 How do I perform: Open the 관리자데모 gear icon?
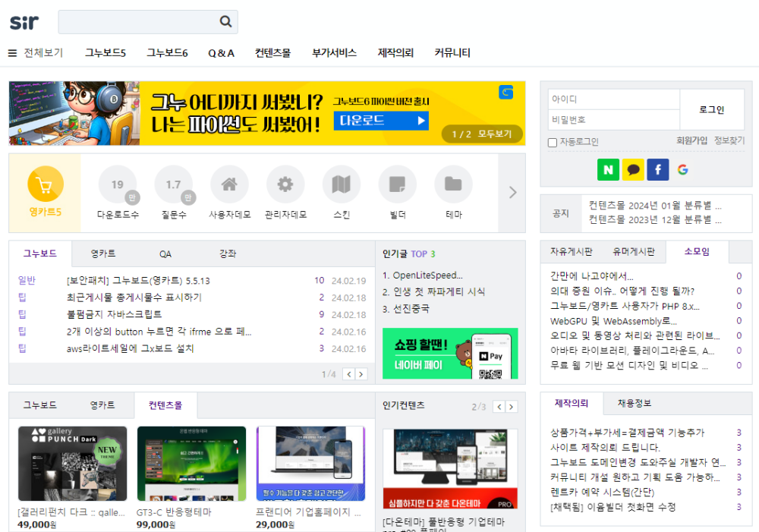tap(285, 184)
